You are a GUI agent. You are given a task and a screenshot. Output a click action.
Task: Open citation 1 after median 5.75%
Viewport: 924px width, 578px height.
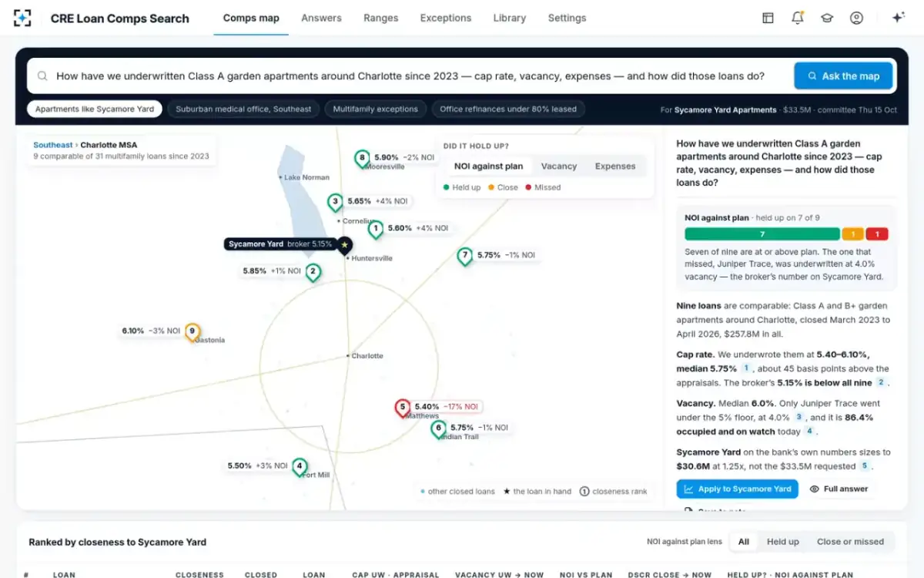coord(746,368)
